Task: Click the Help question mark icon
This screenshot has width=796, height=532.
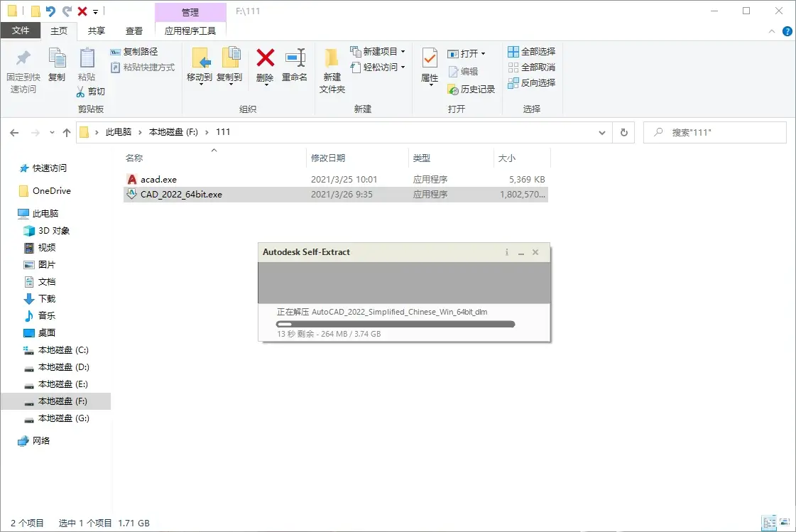Action: (787, 31)
